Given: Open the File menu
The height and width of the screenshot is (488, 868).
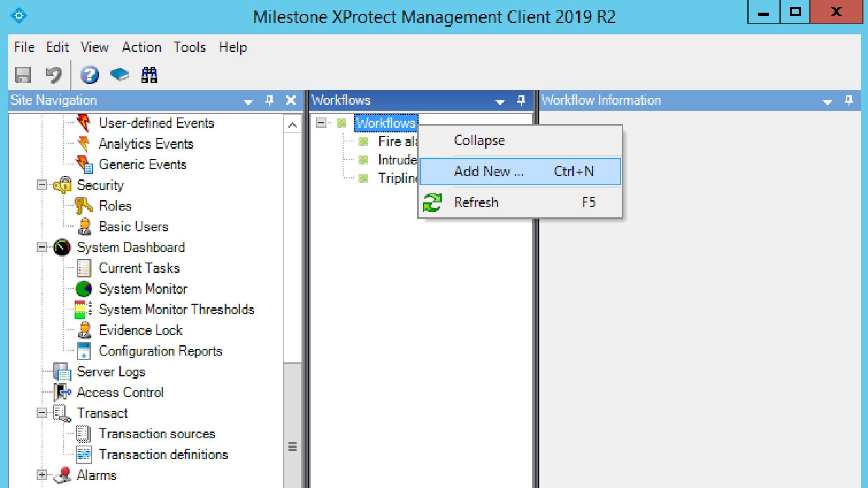Looking at the screenshot, I should click(x=24, y=47).
